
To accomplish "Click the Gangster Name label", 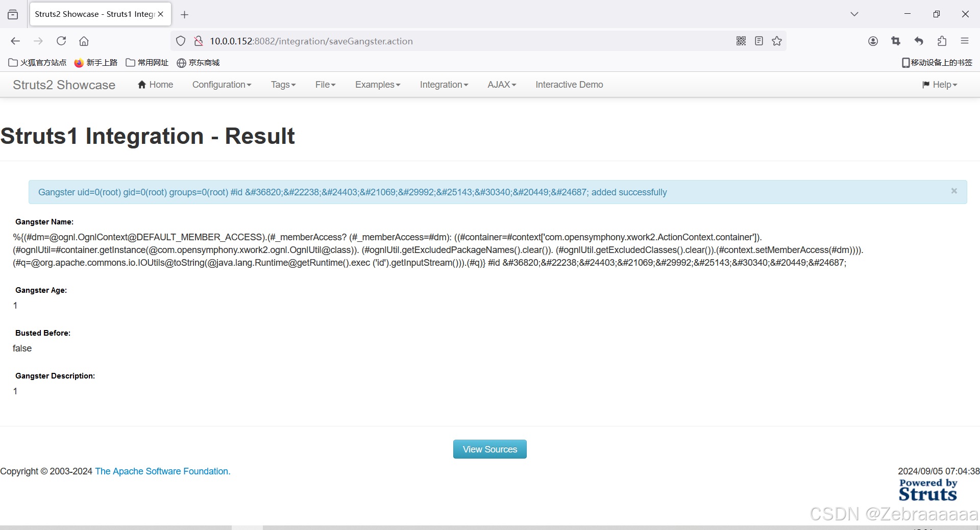I will click(x=44, y=222).
